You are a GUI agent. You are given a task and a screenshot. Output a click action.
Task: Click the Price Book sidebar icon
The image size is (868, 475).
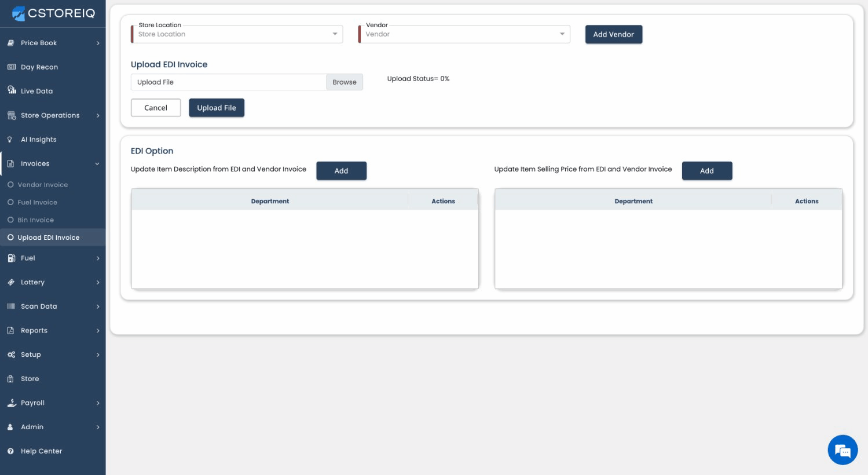[x=11, y=43]
